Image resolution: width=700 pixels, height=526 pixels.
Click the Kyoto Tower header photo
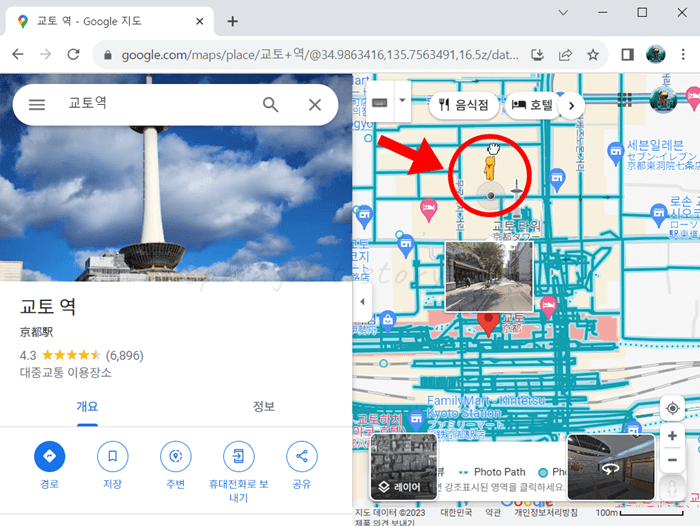pos(176,203)
